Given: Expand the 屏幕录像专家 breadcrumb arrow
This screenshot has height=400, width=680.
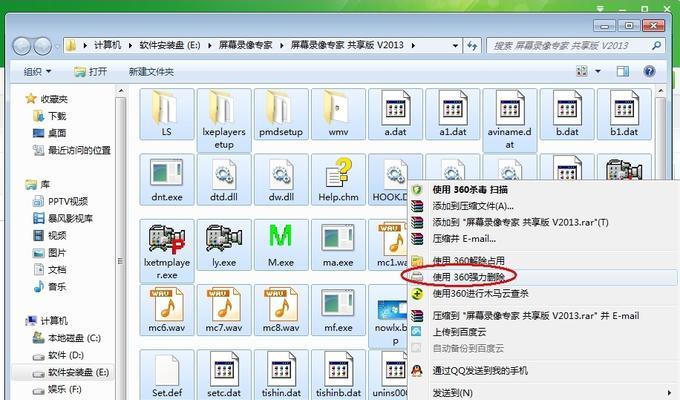Looking at the screenshot, I should coord(281,46).
